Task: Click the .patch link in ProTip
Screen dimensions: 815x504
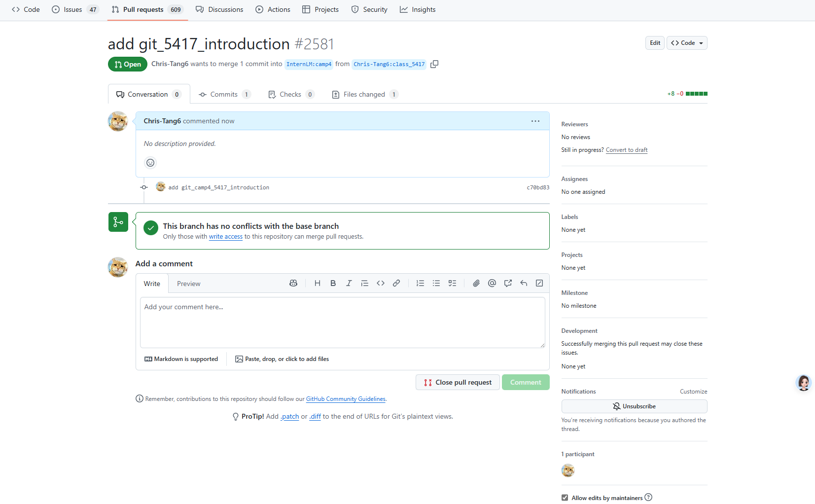Action: point(290,417)
